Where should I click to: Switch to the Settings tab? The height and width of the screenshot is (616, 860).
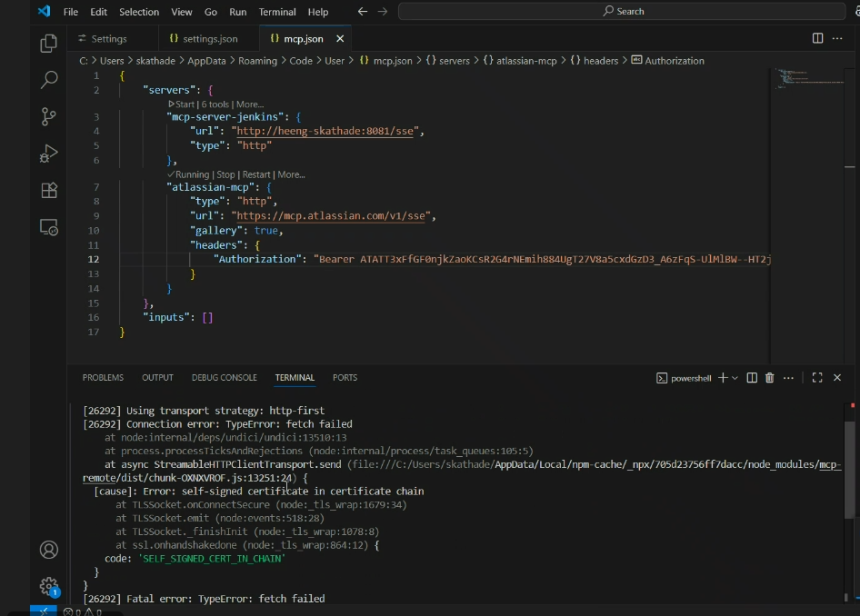(113, 39)
